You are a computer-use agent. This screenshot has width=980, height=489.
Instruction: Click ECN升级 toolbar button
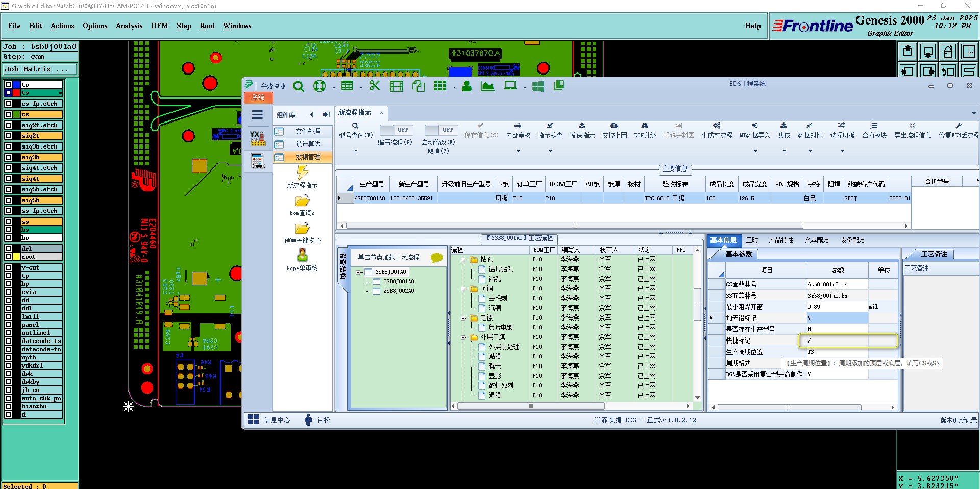click(645, 131)
